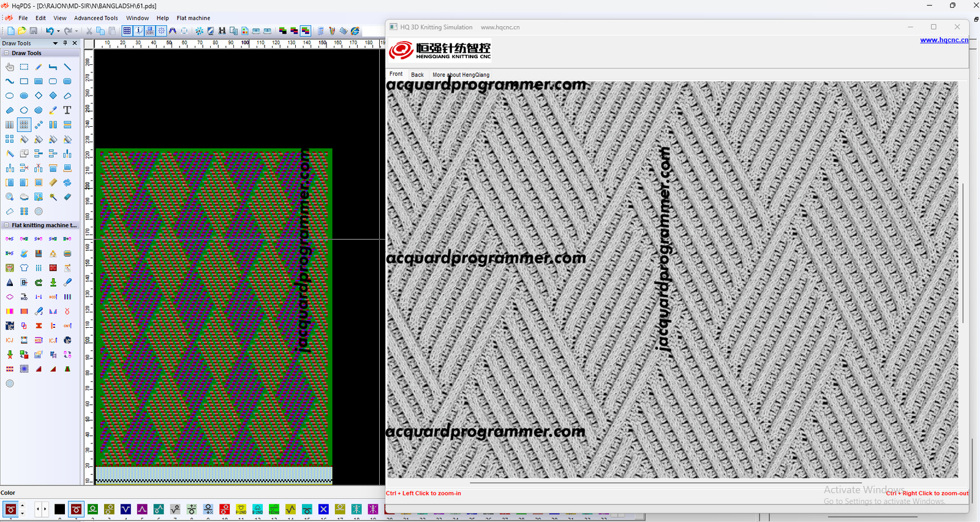Select the black color swatch 0

coord(59,509)
